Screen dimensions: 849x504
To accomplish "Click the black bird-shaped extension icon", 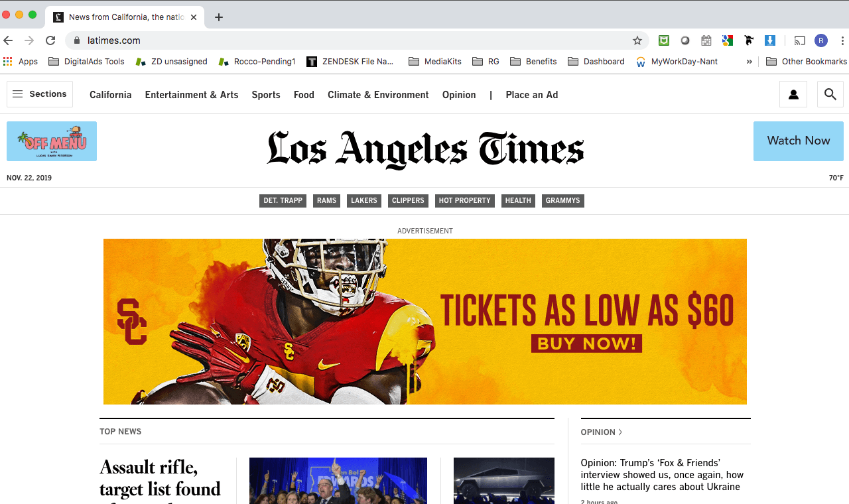I will [749, 40].
